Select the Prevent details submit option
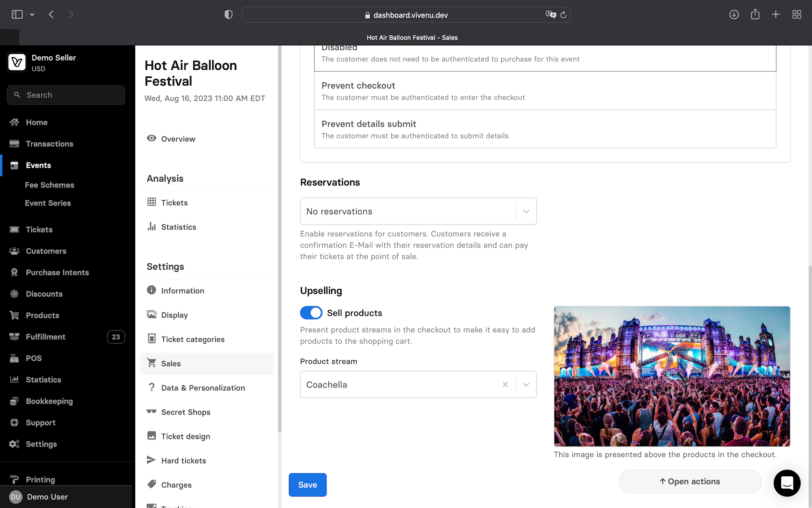Image resolution: width=812 pixels, height=508 pixels. click(545, 129)
